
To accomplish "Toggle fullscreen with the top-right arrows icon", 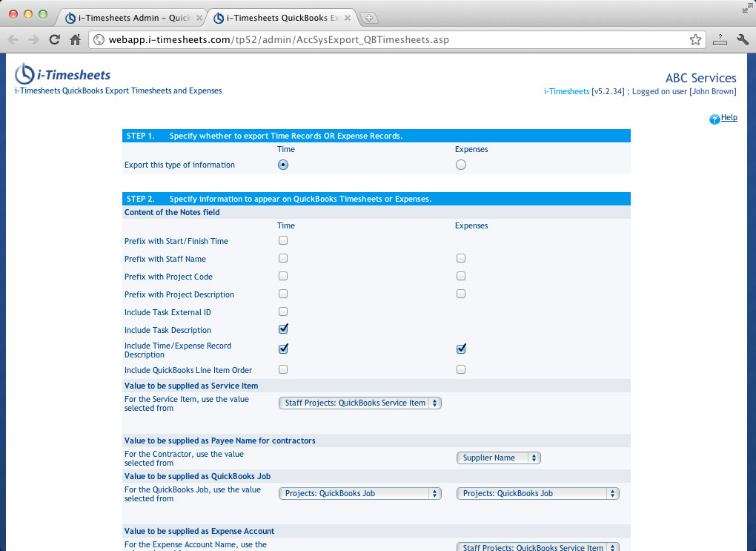I will pos(747,8).
